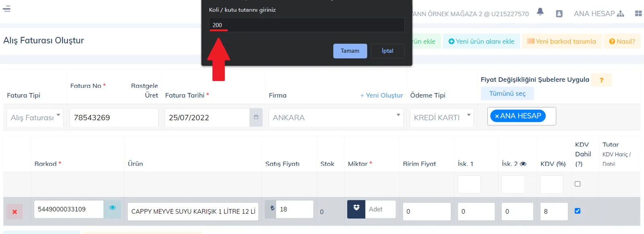Viewport: 644px width, 234px height.
Task: Click Yeni ürün alanı ekle button
Action: (481, 41)
